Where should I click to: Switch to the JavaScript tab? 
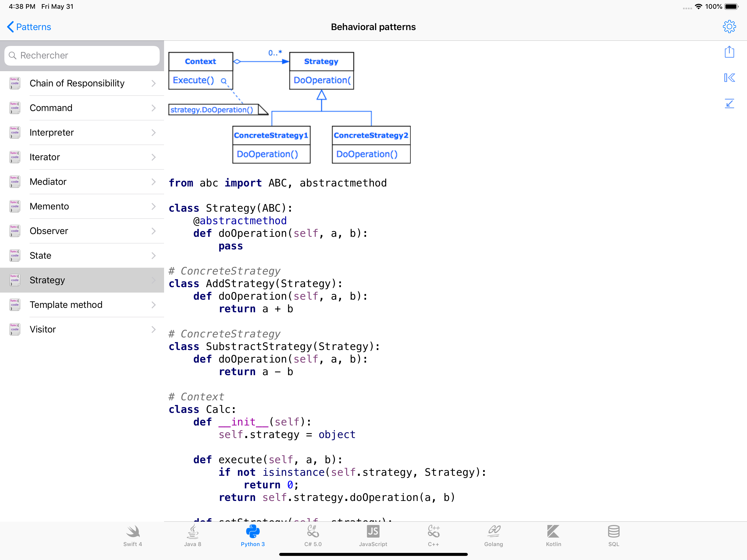[373, 535]
